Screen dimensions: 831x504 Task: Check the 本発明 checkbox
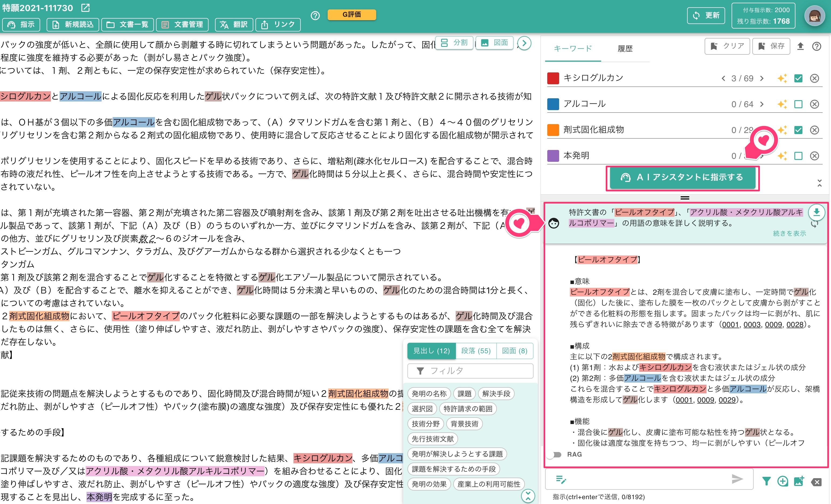tap(798, 156)
